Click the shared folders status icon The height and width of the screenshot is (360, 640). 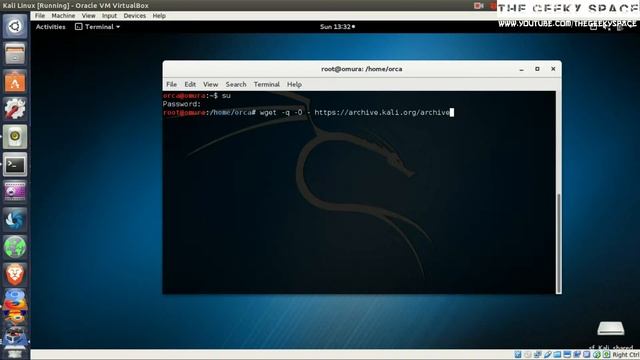coord(557,355)
